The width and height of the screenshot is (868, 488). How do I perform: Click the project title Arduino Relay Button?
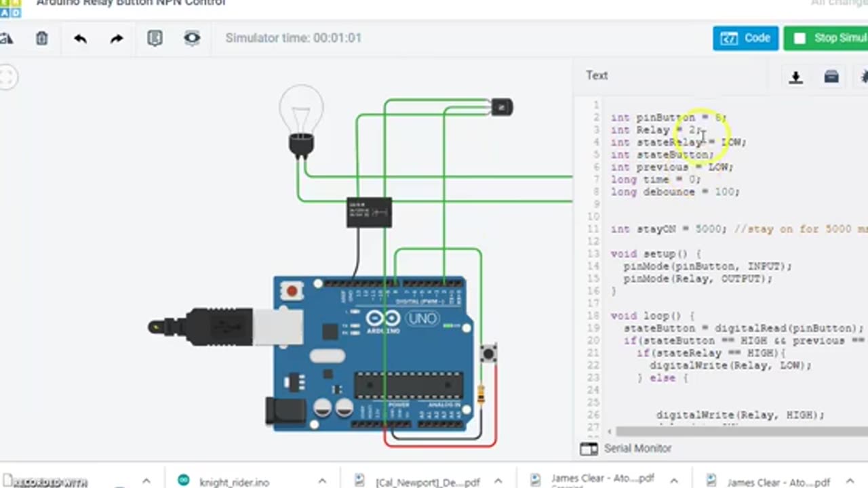131,3
